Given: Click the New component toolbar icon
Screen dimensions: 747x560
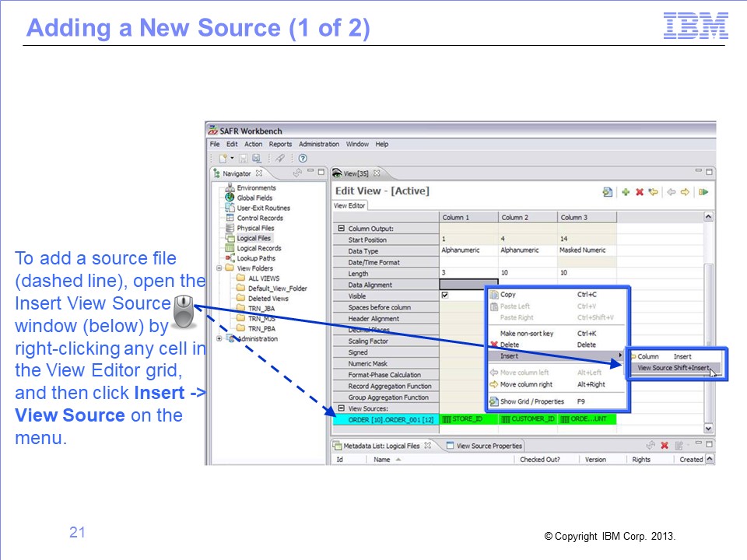Looking at the screenshot, I should 223,158.
